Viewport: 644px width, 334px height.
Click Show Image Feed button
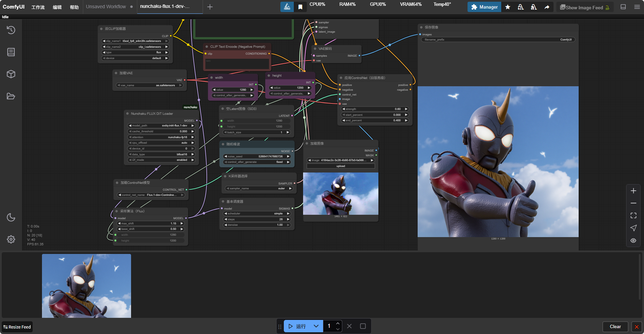pyautogui.click(x=585, y=7)
